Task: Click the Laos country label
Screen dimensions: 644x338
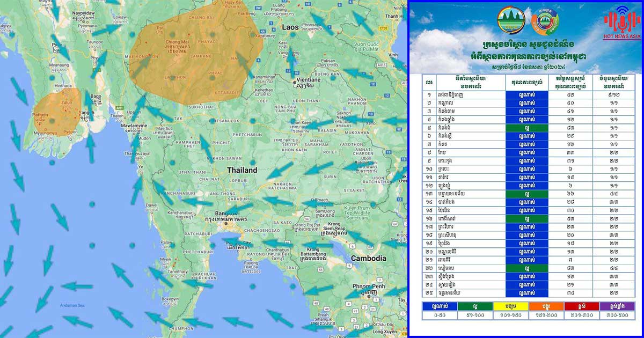Action: pyautogui.click(x=290, y=26)
